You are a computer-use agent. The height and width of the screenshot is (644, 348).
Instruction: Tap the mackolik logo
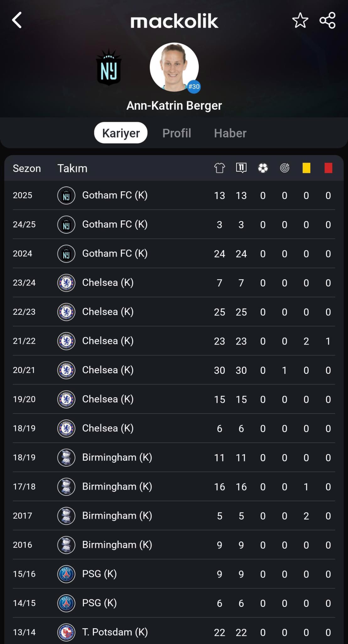click(x=174, y=21)
